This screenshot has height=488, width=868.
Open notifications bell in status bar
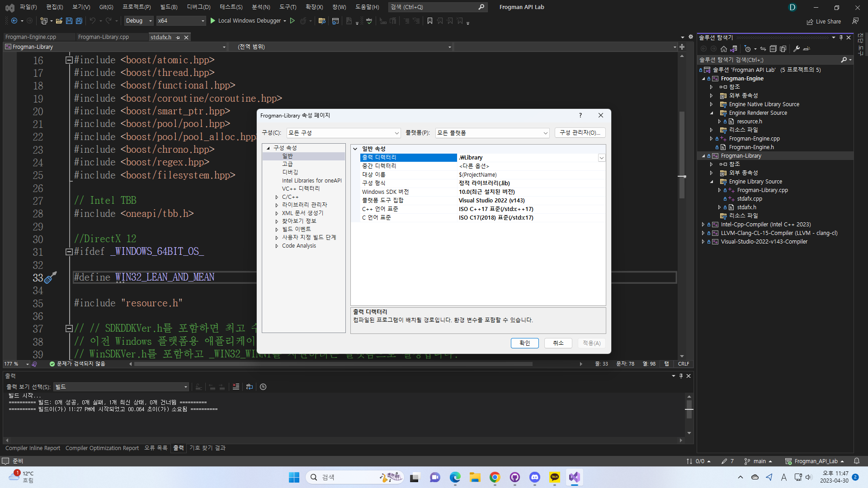coord(857,461)
